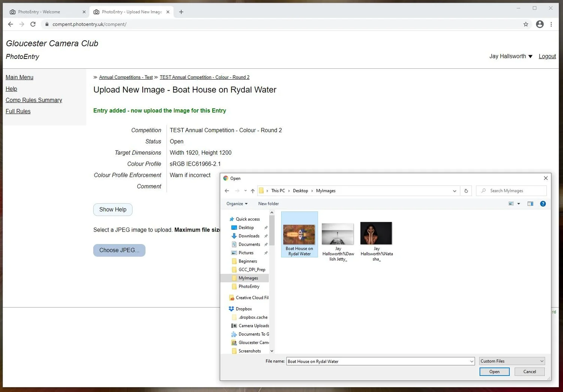Expand the Jay Hallsworth user menu
563x392 pixels.
(511, 56)
